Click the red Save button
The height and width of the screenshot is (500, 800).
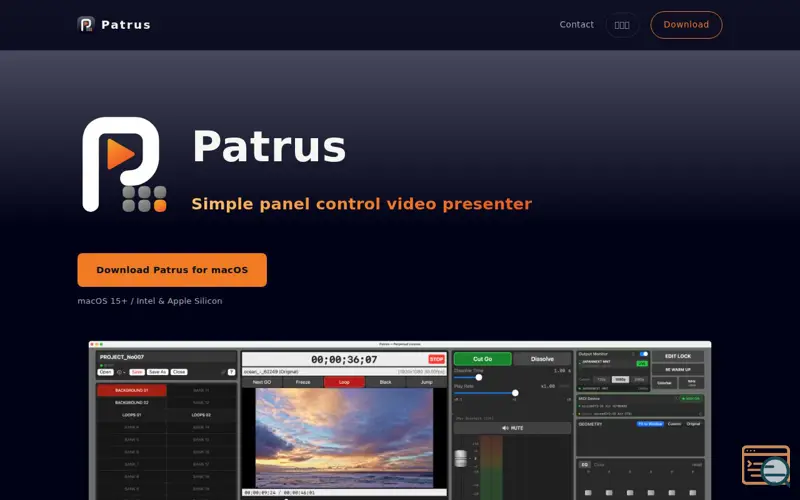click(x=137, y=372)
